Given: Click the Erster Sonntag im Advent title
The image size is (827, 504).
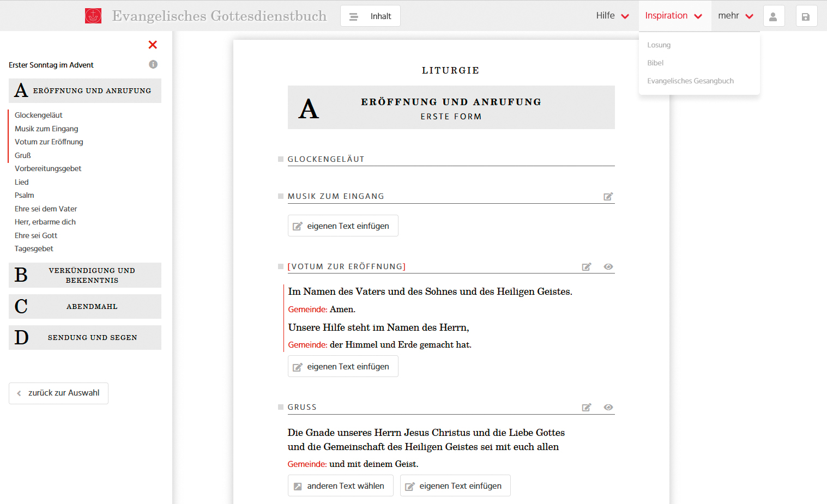Looking at the screenshot, I should click(x=51, y=65).
